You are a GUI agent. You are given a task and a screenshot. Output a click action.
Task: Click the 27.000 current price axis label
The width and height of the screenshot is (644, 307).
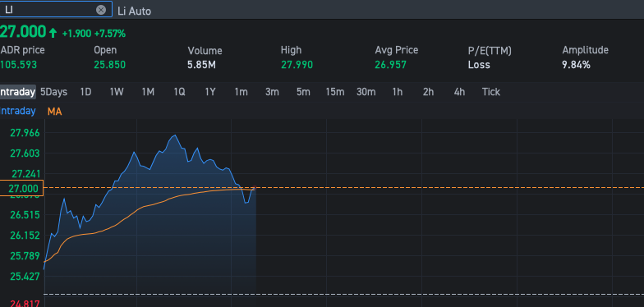(x=21, y=189)
